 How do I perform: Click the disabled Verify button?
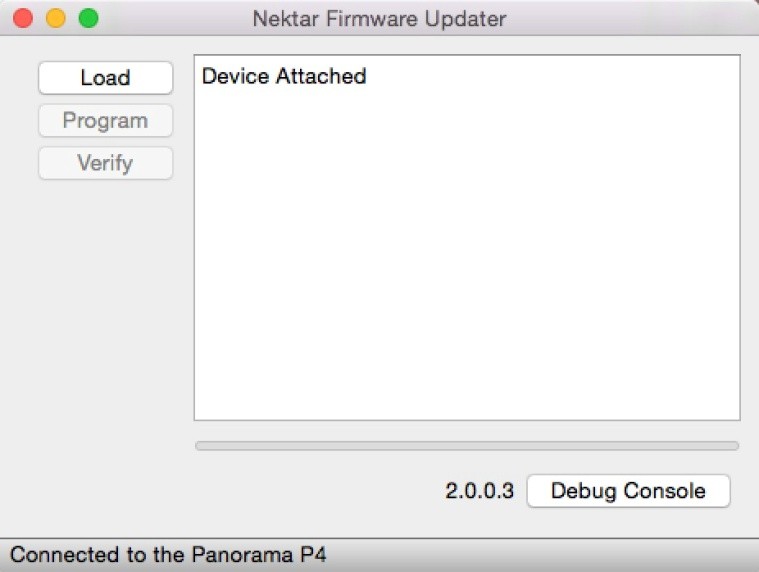coord(105,163)
